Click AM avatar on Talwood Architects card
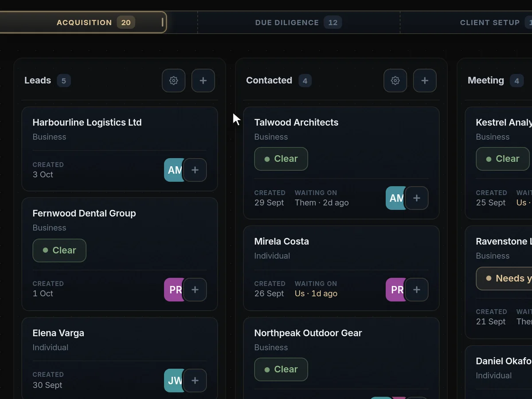The width and height of the screenshot is (532, 399). [x=395, y=198]
